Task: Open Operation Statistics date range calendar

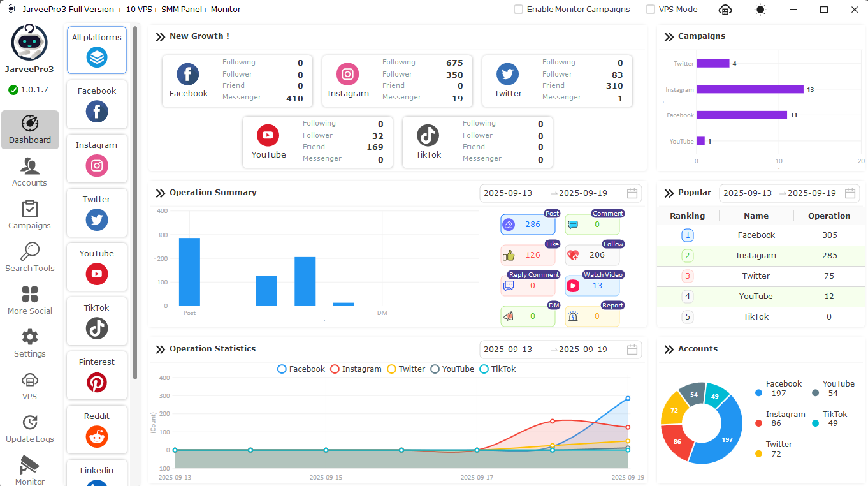Action: click(x=632, y=350)
